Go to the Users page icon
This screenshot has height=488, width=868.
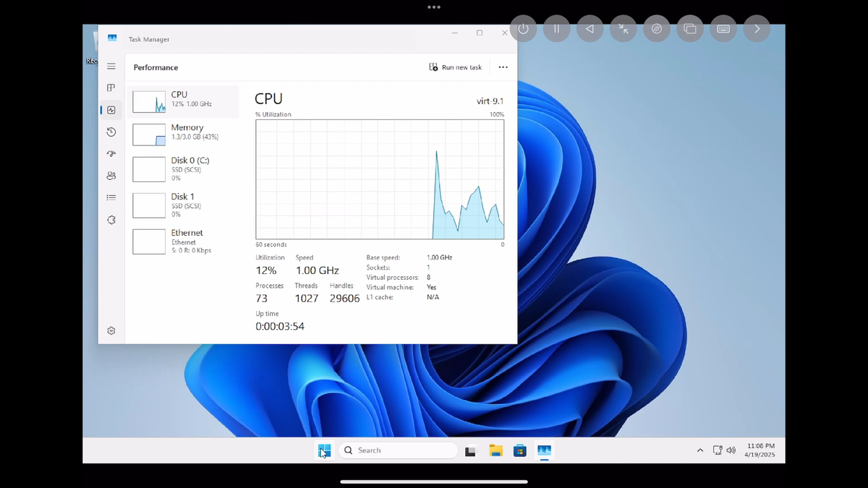[111, 176]
